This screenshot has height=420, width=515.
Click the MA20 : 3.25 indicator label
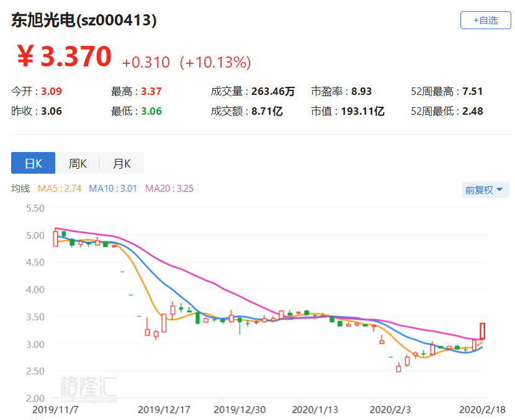[169, 189]
